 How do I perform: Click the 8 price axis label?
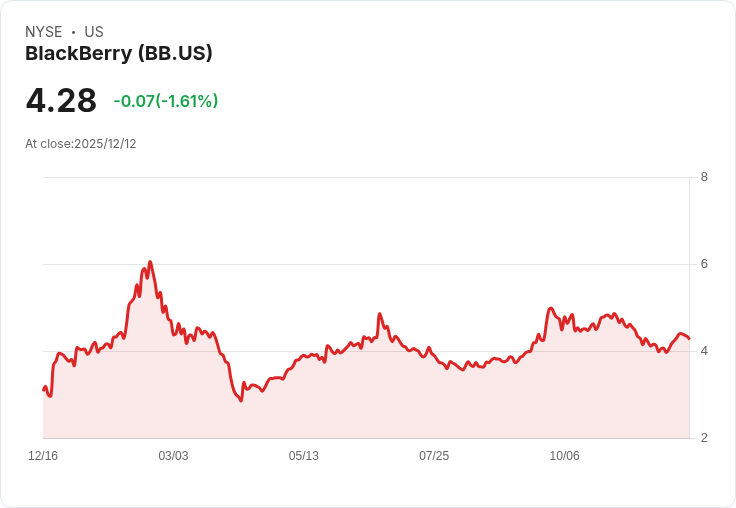click(x=704, y=177)
